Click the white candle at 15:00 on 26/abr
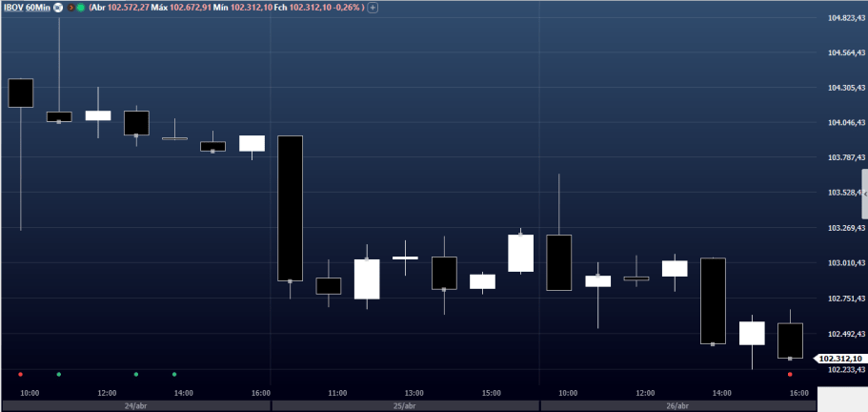The image size is (868, 412). 753,333
